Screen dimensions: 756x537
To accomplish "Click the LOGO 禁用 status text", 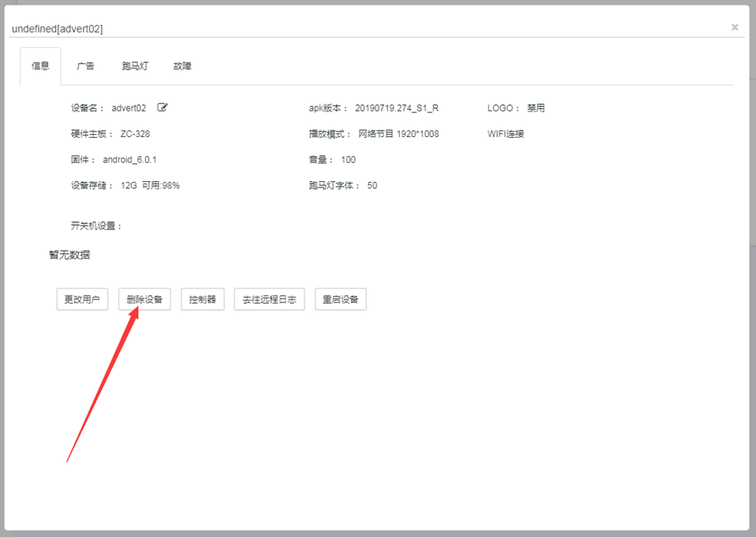I will pyautogui.click(x=535, y=108).
